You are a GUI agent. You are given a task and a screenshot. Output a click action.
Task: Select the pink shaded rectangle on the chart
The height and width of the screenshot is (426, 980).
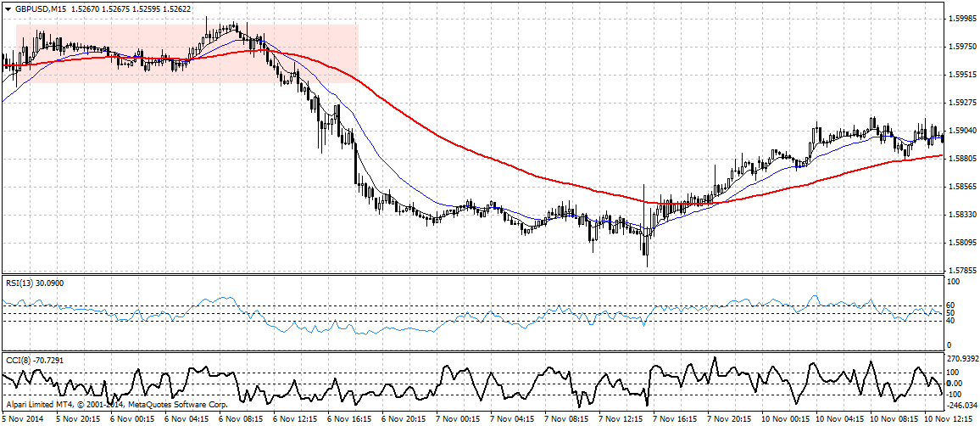[x=187, y=53]
